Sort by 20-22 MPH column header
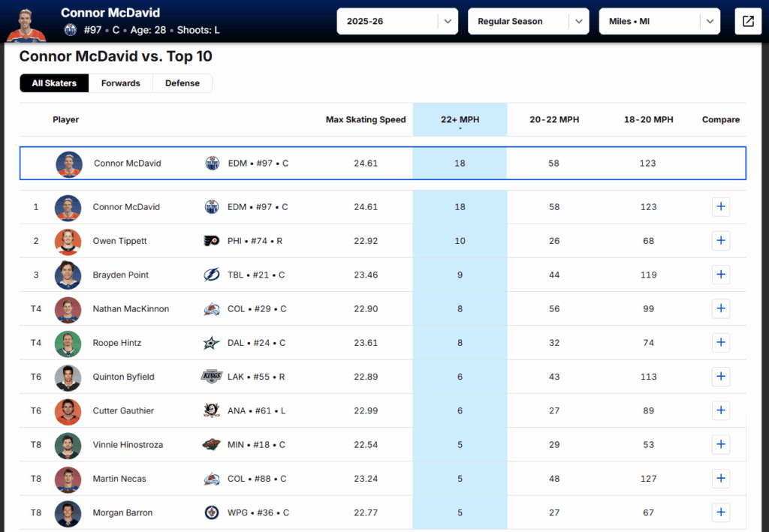Screen dimensions: 769x532 553,119
